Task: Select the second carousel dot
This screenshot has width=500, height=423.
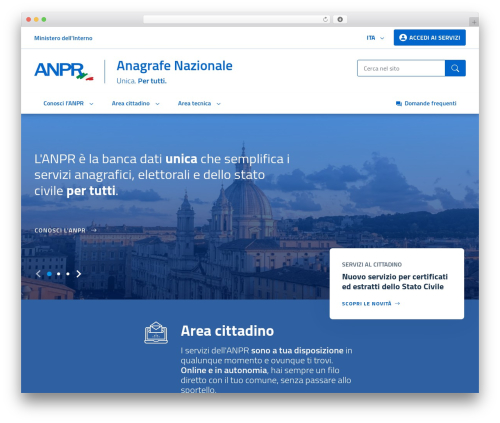Action: [x=59, y=274]
